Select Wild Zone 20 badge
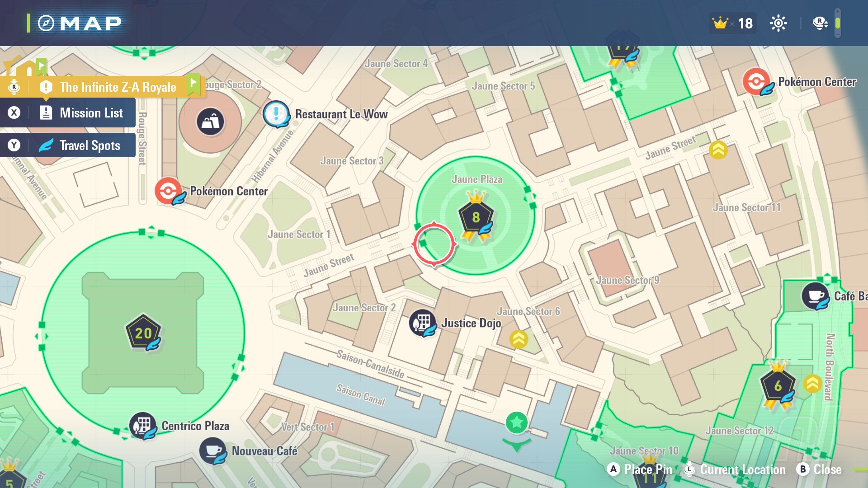 tap(143, 333)
